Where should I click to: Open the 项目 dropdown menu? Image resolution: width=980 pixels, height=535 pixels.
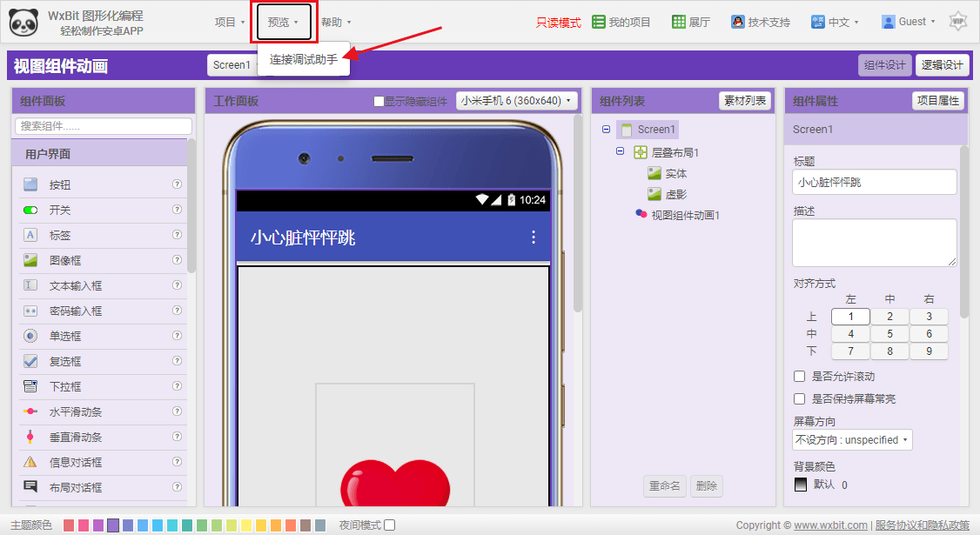tap(230, 23)
